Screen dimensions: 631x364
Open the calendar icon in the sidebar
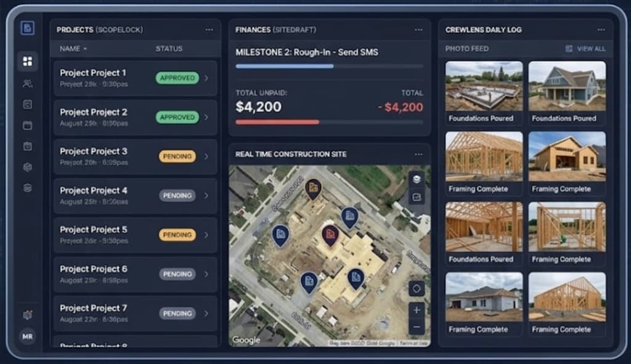tap(27, 125)
